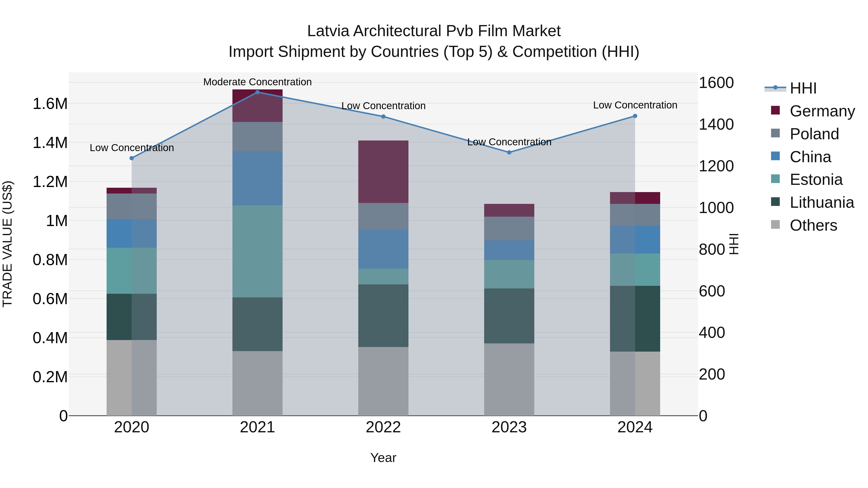Click the 2021 Lithuania bar segment

[x=258, y=324]
